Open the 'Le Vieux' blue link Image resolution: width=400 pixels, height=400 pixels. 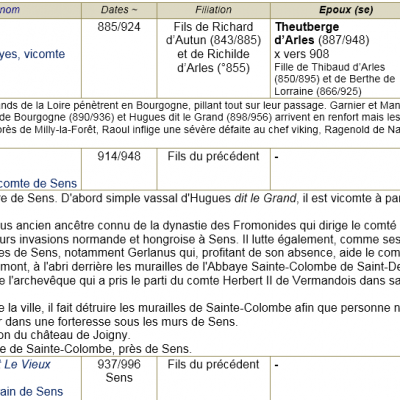(27, 364)
